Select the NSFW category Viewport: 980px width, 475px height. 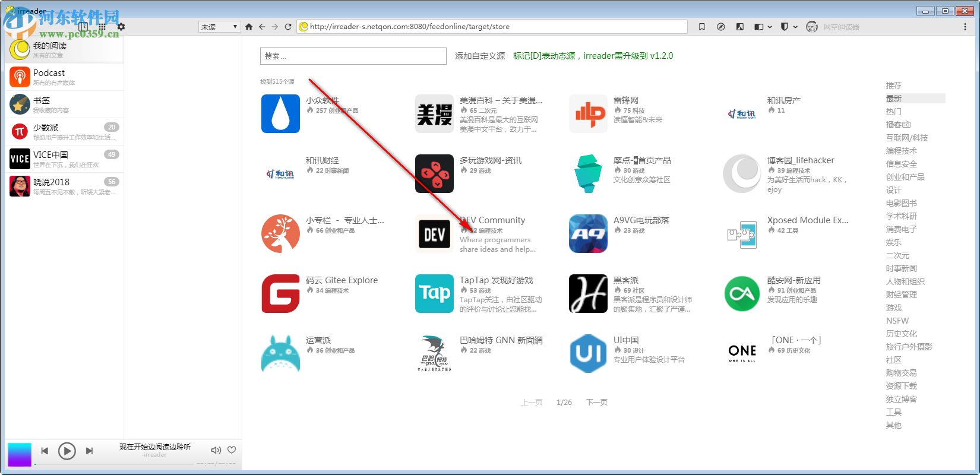tap(897, 321)
